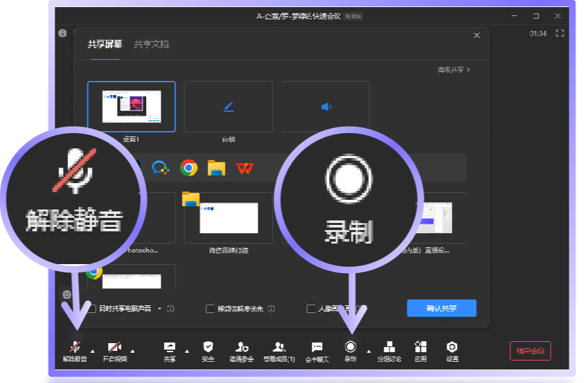The width and height of the screenshot is (588, 383).
Task: Open breakout rooms (分组讨论) icon
Action: pyautogui.click(x=389, y=347)
